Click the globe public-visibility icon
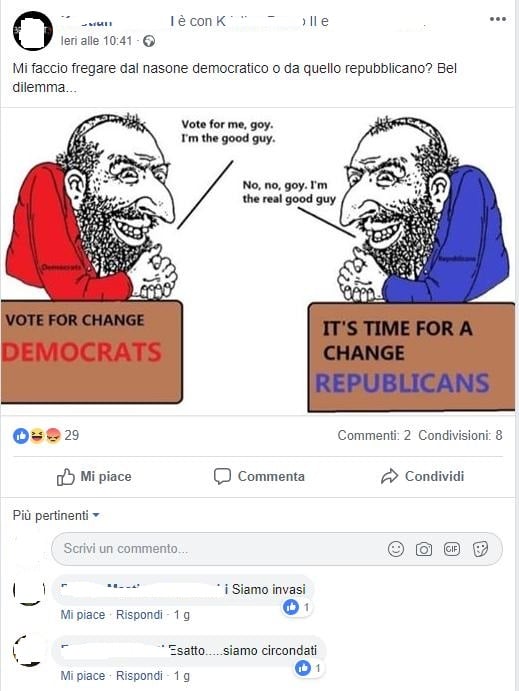This screenshot has width=519, height=691. tap(149, 41)
